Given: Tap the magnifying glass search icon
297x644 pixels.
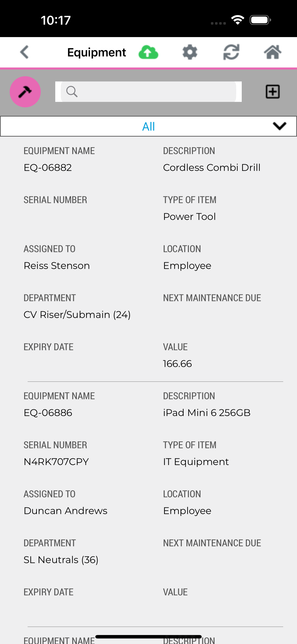Looking at the screenshot, I should tap(72, 91).
